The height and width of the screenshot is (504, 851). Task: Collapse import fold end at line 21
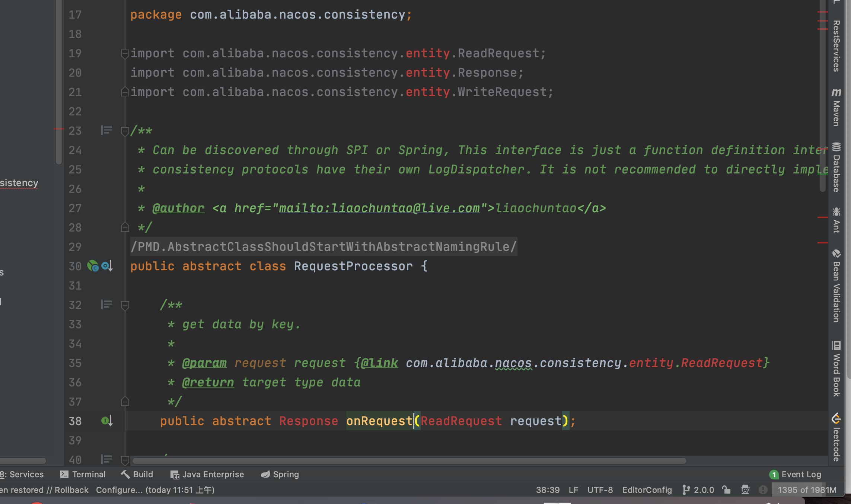click(x=125, y=92)
